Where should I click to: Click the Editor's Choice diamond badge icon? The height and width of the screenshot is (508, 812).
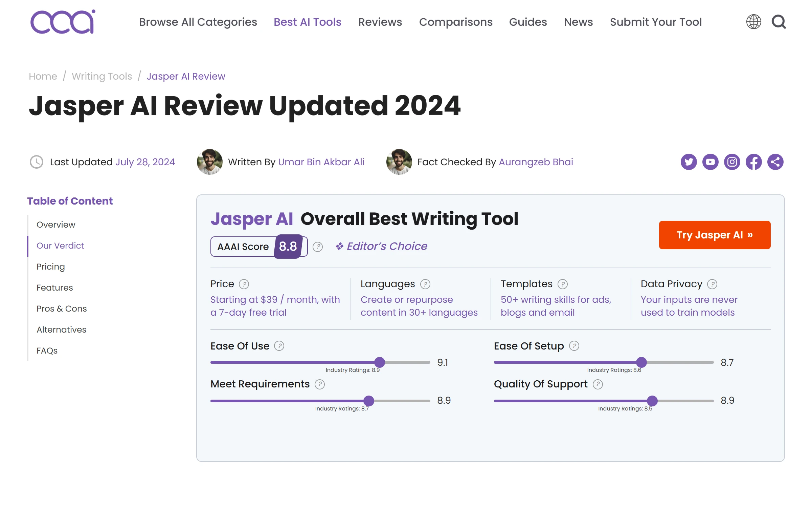339,246
